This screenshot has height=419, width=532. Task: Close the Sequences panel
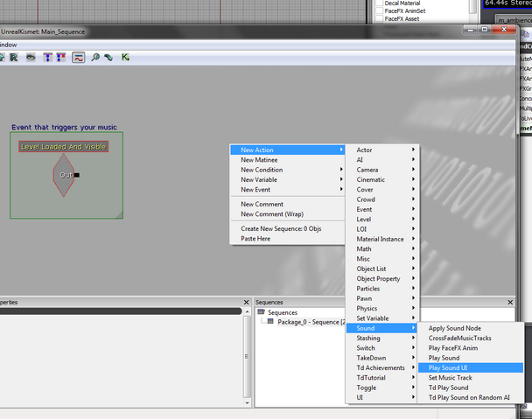pos(510,302)
